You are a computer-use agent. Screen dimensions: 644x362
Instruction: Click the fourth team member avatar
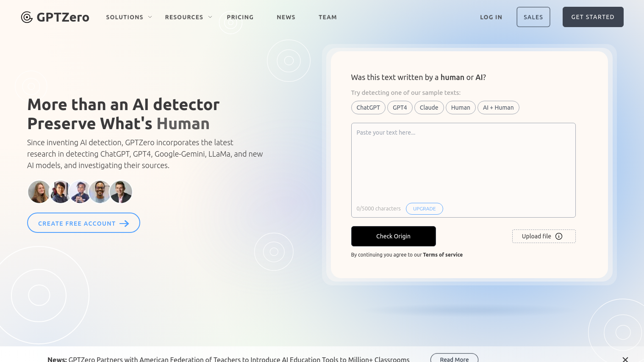pyautogui.click(x=100, y=192)
